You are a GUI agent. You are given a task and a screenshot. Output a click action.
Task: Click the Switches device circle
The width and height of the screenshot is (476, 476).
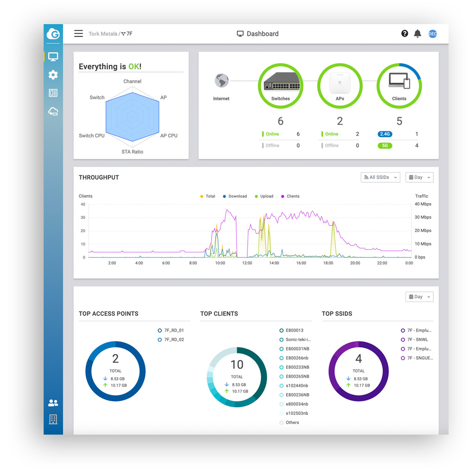280,85
